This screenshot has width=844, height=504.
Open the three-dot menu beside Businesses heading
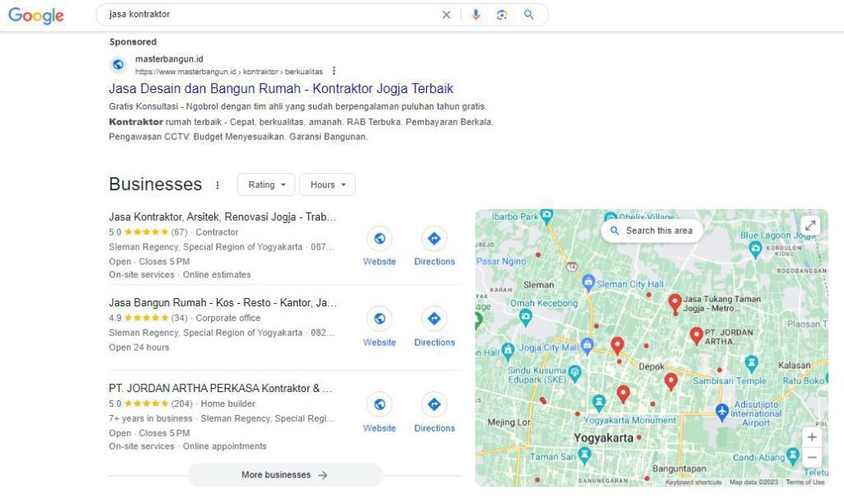click(218, 185)
